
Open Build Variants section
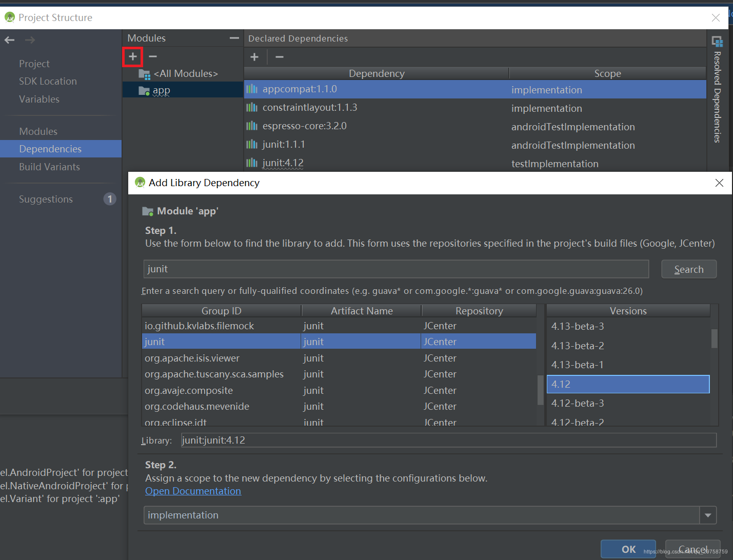click(49, 167)
